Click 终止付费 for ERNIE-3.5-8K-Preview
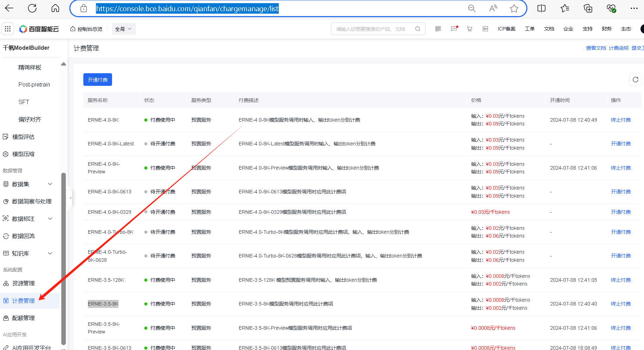The width and height of the screenshot is (644, 350). coord(621,328)
